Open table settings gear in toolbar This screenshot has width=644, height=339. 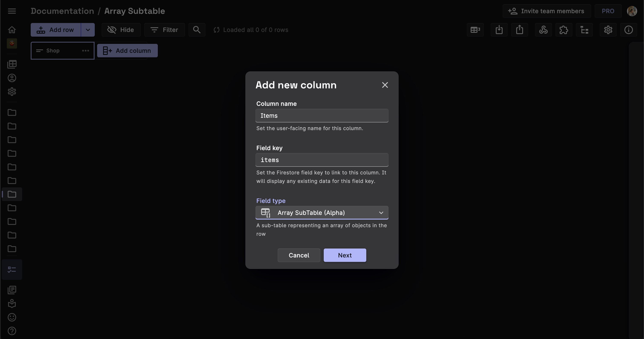pyautogui.click(x=608, y=30)
